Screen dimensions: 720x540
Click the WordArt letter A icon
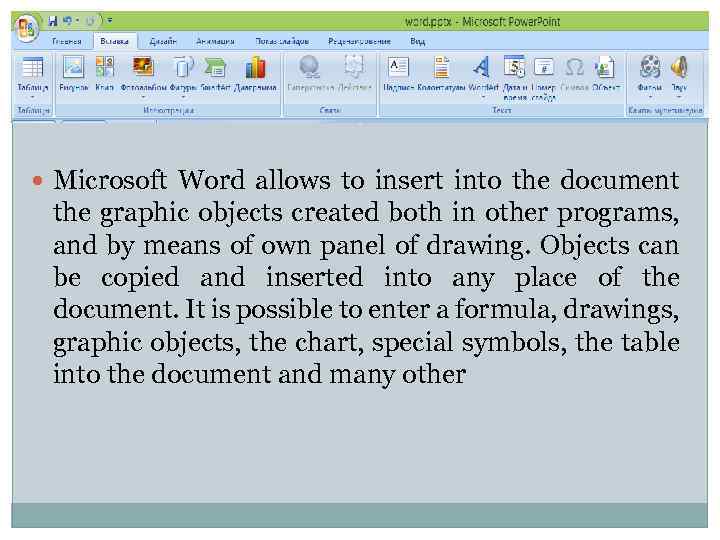tap(482, 68)
